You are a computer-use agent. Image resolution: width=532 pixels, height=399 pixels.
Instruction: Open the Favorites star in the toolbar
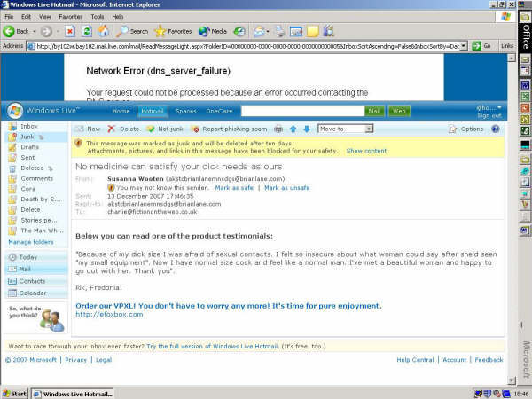pyautogui.click(x=173, y=32)
